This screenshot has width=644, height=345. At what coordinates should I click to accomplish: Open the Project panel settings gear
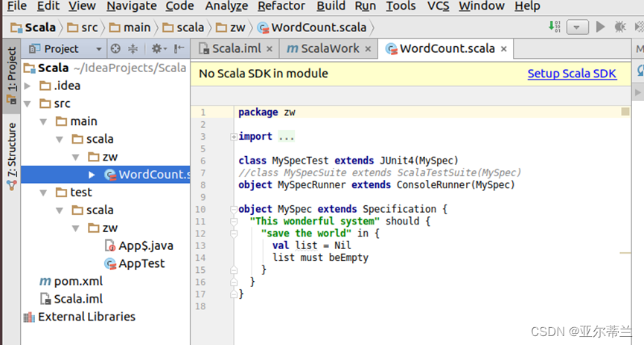pyautogui.click(x=159, y=49)
